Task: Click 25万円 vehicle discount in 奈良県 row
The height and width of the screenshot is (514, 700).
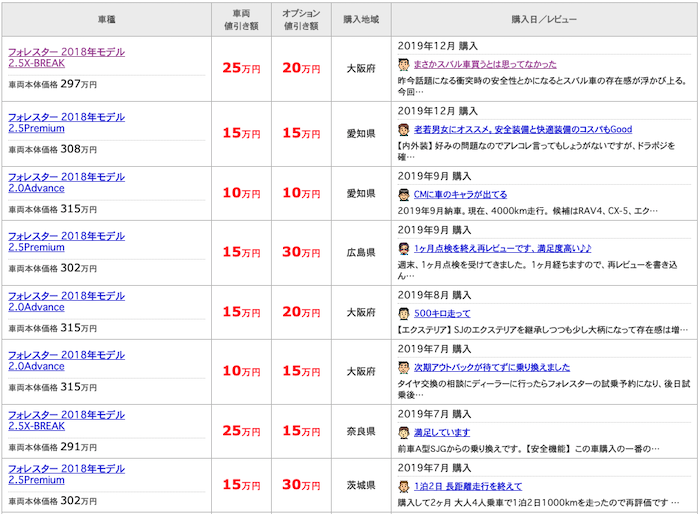Action: pyautogui.click(x=242, y=431)
